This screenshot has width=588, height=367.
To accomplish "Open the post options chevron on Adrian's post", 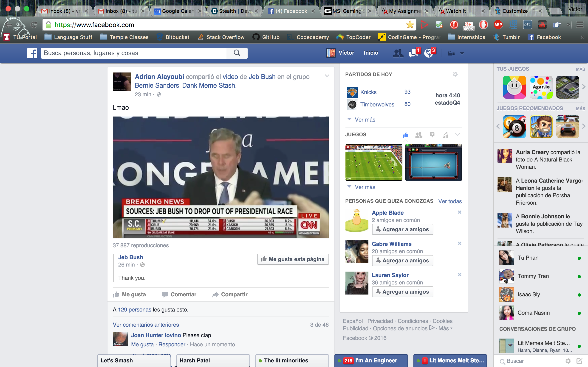I will 327,76.
